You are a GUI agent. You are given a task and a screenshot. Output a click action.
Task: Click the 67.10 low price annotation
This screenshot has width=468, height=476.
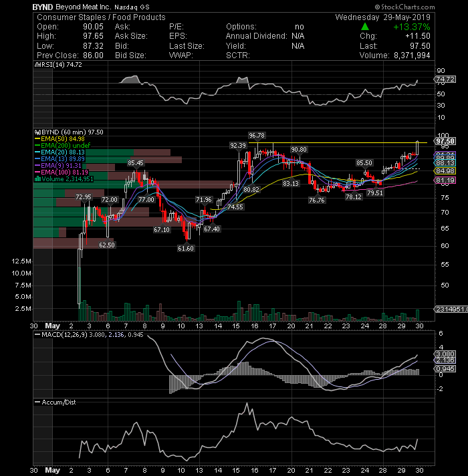click(x=162, y=230)
